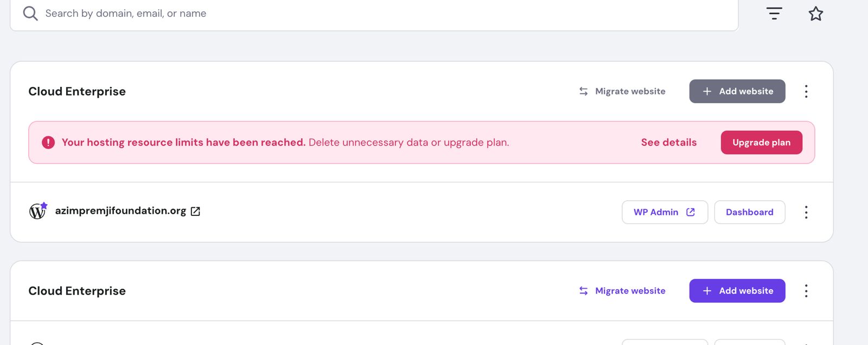Screen dimensions: 868x345
Task: Click the search magnifier icon
Action: (30, 14)
